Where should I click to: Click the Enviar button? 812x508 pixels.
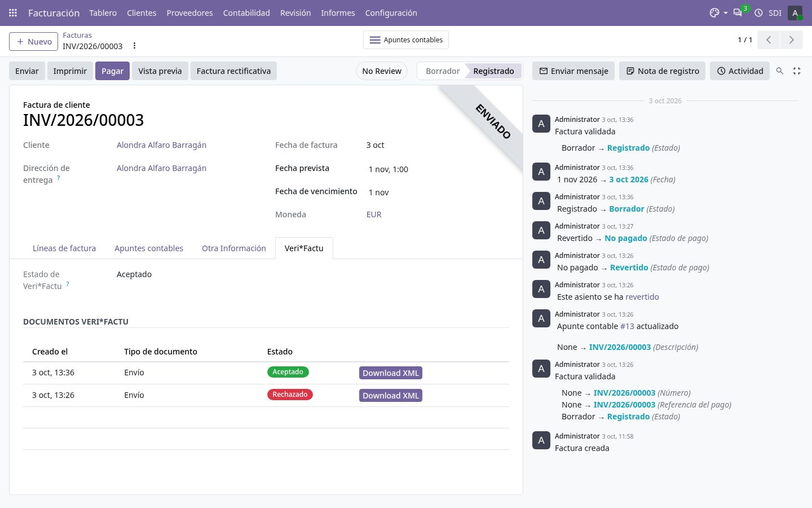27,71
